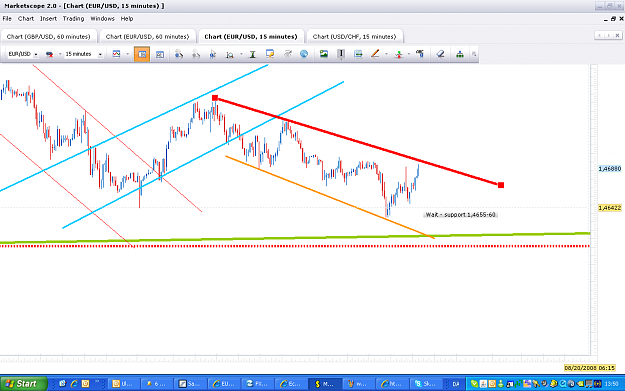The height and width of the screenshot is (391, 625).
Task: Click the horizontal lines icon right of bar marker
Action: [358, 54]
